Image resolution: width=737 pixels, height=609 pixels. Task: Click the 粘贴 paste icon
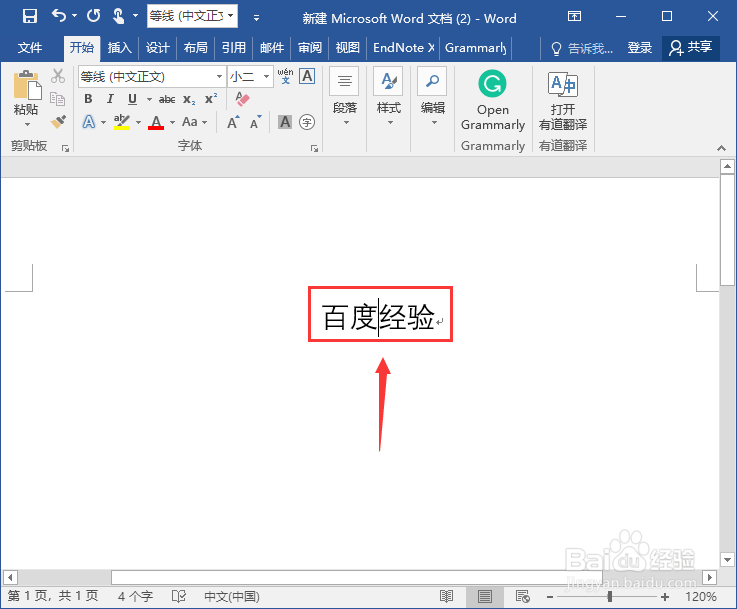pos(26,86)
